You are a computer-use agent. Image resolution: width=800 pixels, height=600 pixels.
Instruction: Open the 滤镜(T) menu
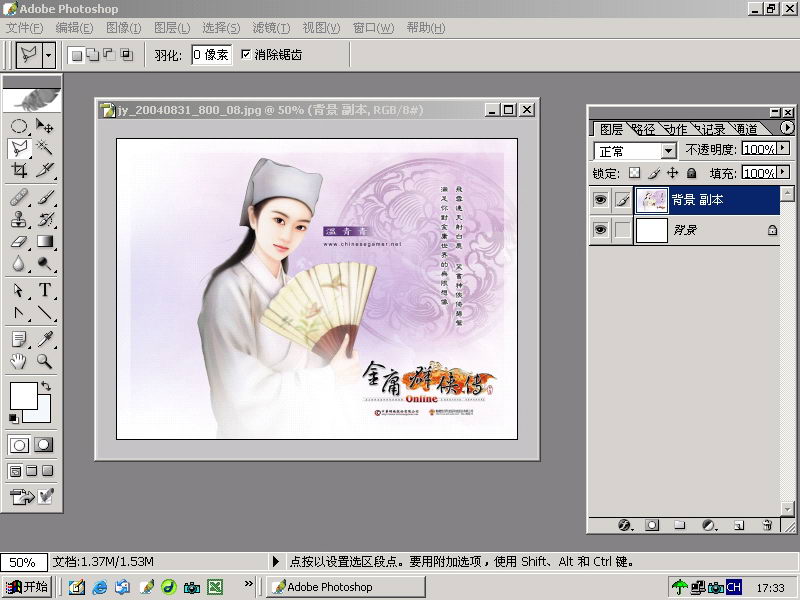click(x=270, y=27)
